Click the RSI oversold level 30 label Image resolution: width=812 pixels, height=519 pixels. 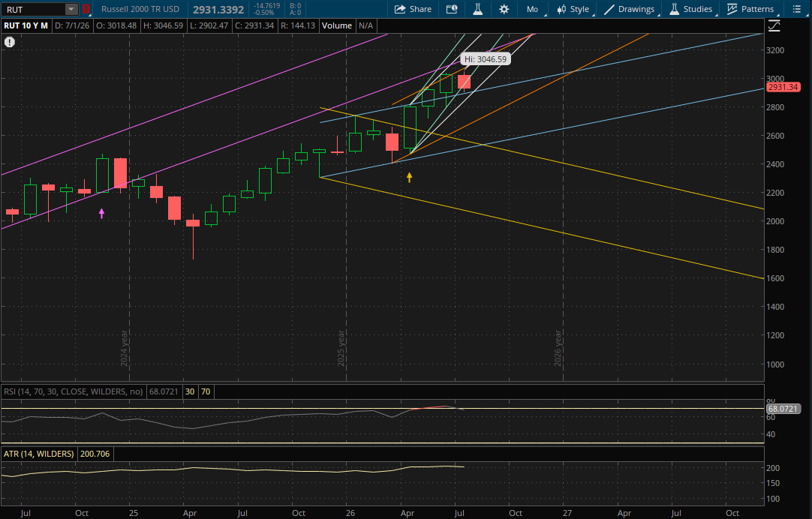point(190,391)
